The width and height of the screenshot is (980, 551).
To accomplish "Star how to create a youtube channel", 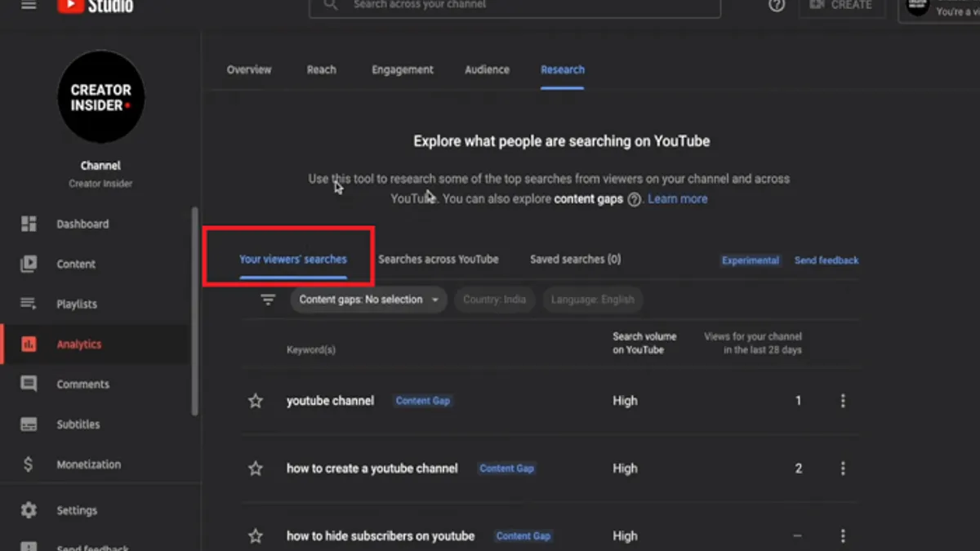I will tap(256, 469).
